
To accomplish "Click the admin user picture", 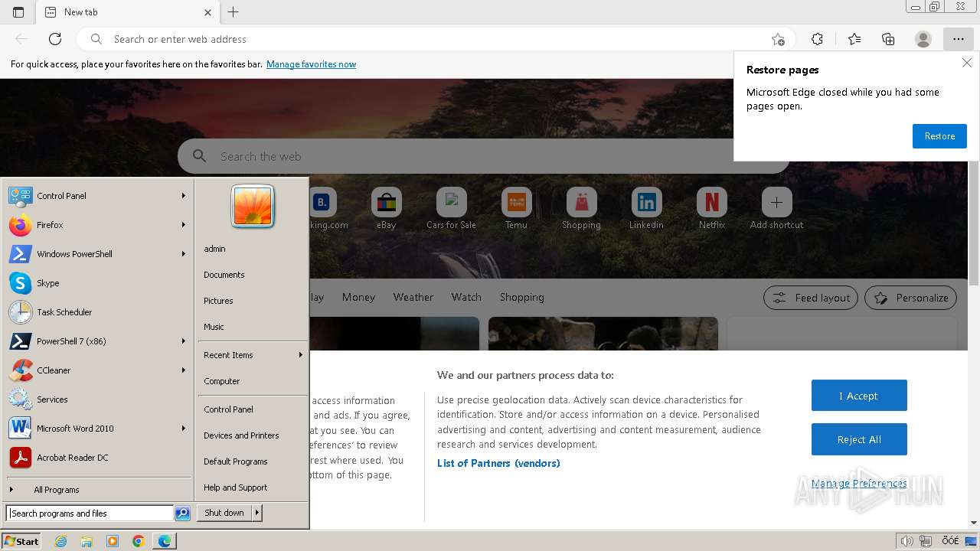I will 253,207.
